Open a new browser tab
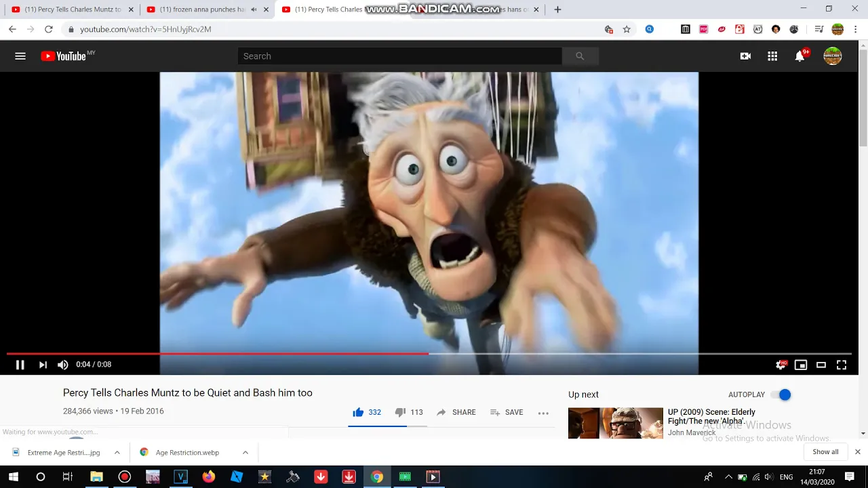 (557, 9)
